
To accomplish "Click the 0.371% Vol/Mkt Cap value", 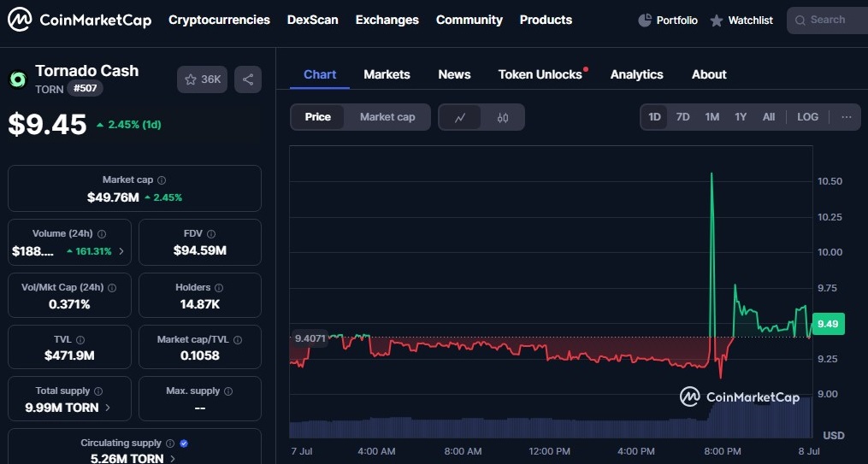I will (69, 304).
